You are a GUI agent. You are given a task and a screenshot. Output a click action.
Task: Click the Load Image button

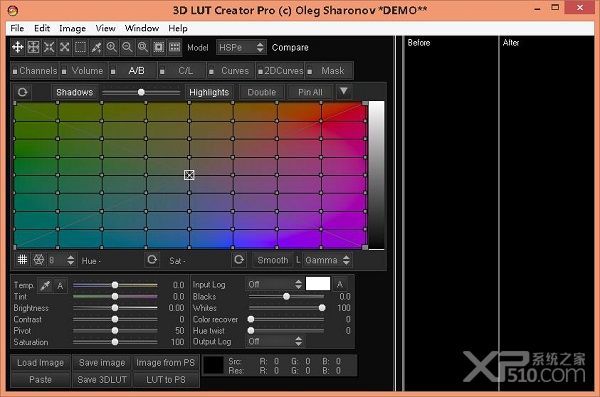coord(40,363)
